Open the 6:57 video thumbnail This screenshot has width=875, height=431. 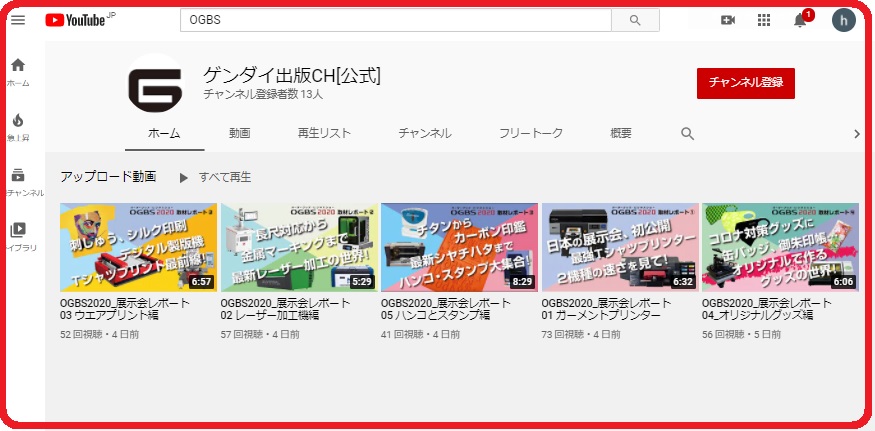pyautogui.click(x=138, y=247)
